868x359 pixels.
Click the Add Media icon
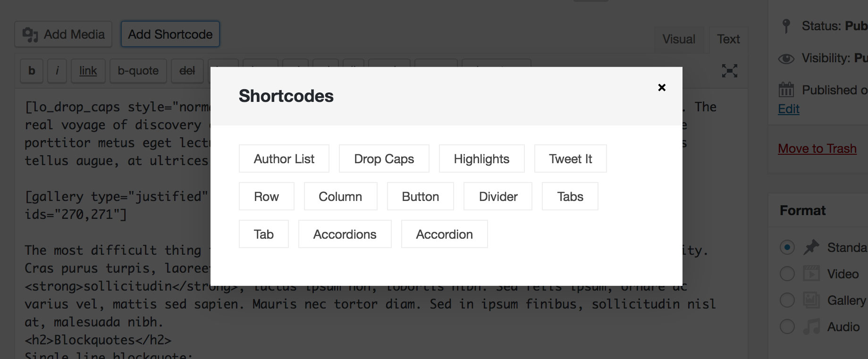[x=30, y=34]
